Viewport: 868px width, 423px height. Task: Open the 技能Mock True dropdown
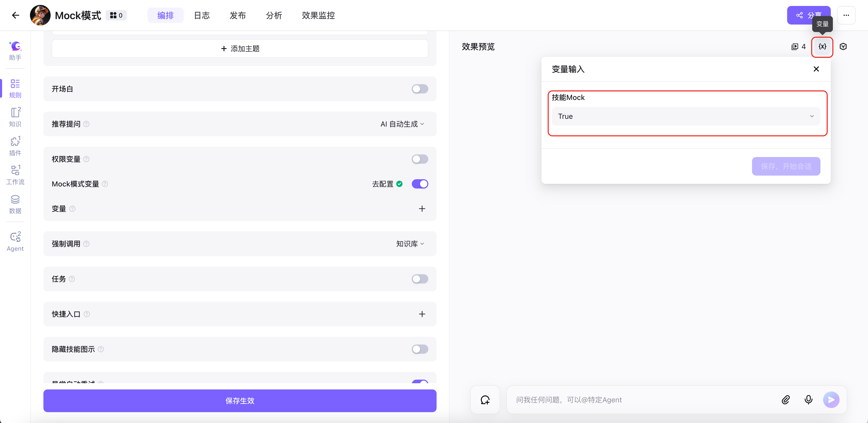pyautogui.click(x=685, y=116)
